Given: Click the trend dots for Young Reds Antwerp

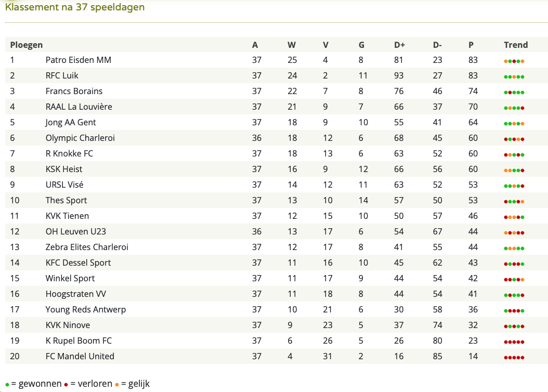Looking at the screenshot, I should 514,311.
